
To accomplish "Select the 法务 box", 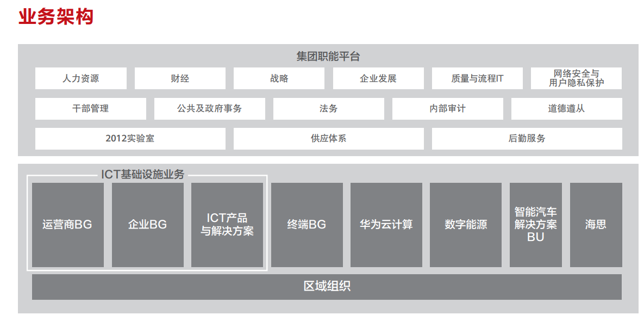I will (329, 109).
